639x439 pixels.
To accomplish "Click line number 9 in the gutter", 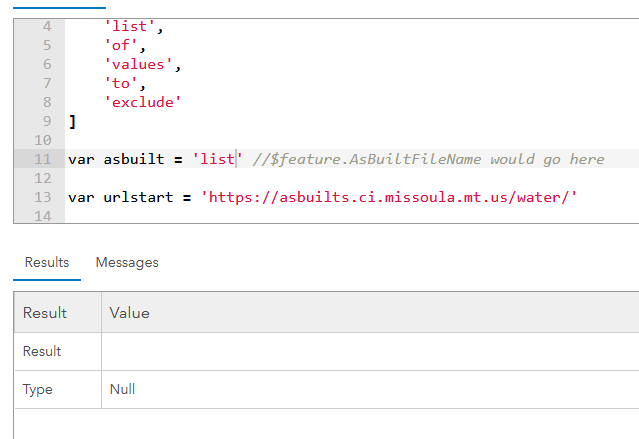I will 46,121.
